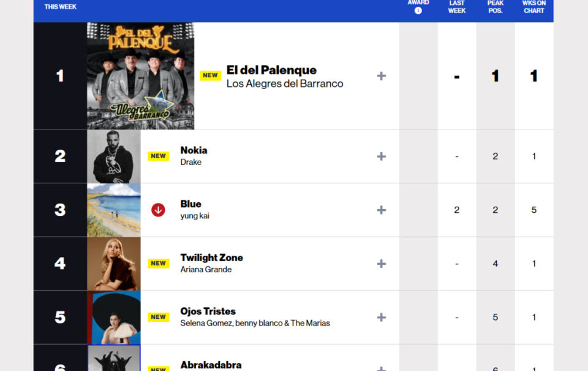Click the Abrakadabra song title
Viewport: 588px width, 371px height.
(x=211, y=365)
